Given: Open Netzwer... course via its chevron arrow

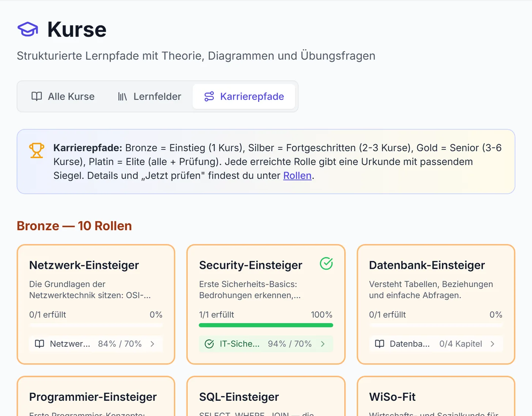Looking at the screenshot, I should (152, 344).
